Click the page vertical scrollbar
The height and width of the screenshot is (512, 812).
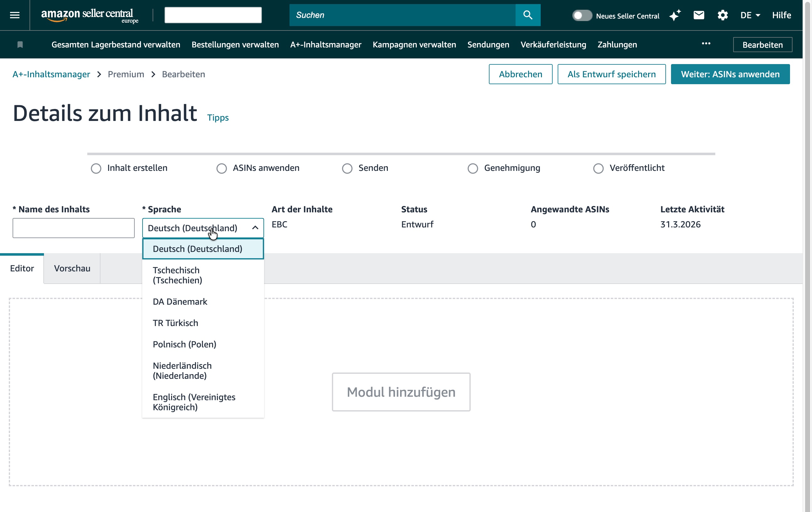tap(808, 256)
